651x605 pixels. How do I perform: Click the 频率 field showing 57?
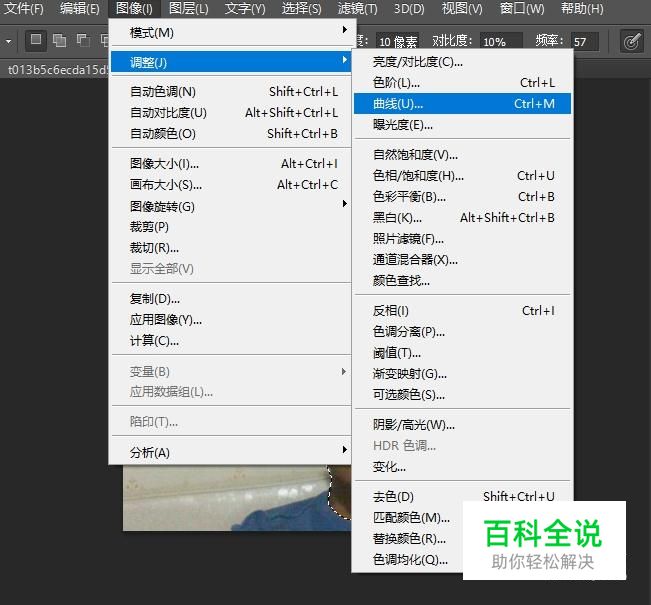tap(585, 42)
